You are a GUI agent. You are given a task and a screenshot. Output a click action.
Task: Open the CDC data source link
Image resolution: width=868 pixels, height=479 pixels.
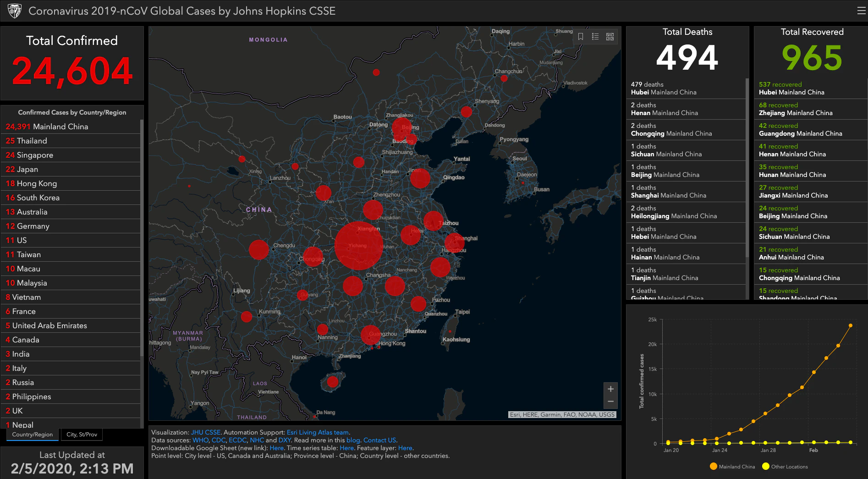[218, 440]
